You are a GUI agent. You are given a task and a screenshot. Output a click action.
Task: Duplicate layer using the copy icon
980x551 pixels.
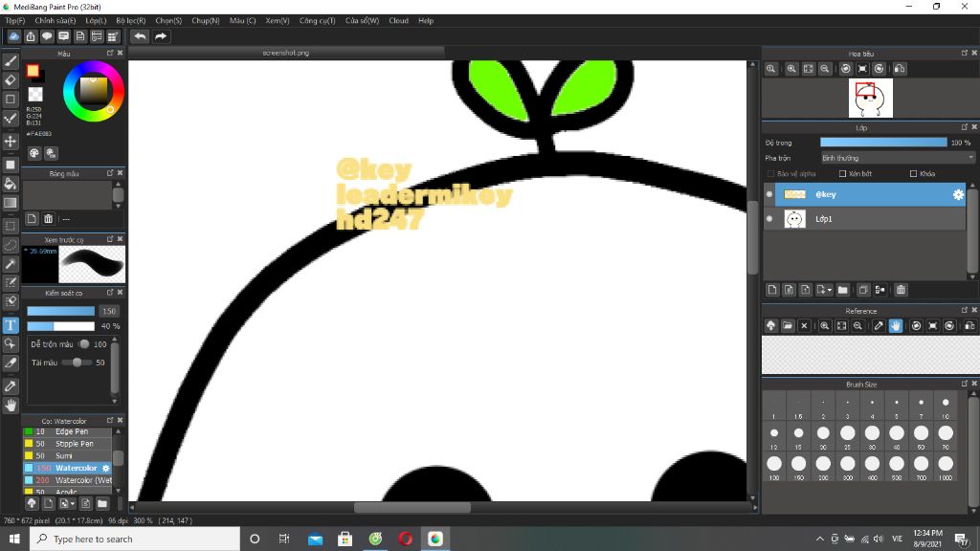pyautogui.click(x=863, y=290)
